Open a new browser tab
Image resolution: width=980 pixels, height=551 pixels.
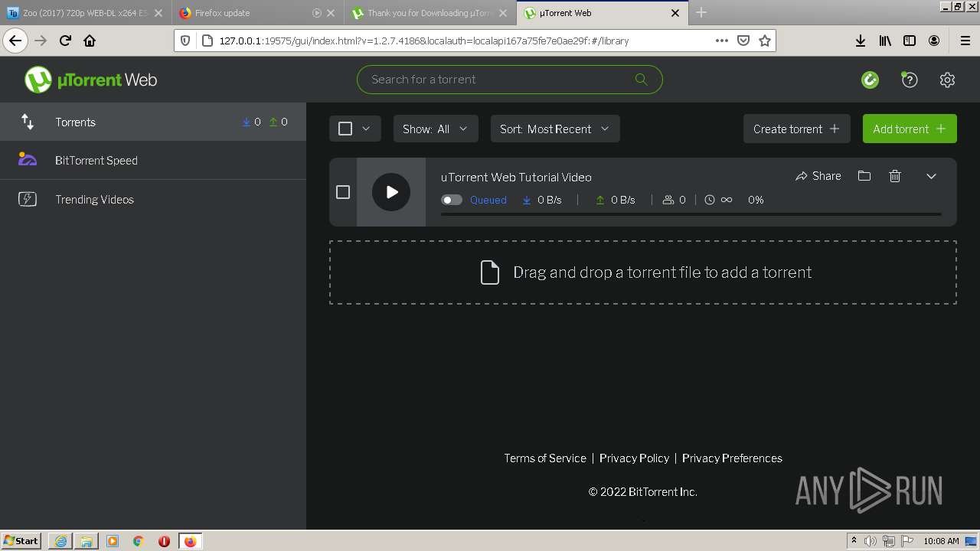coord(701,12)
